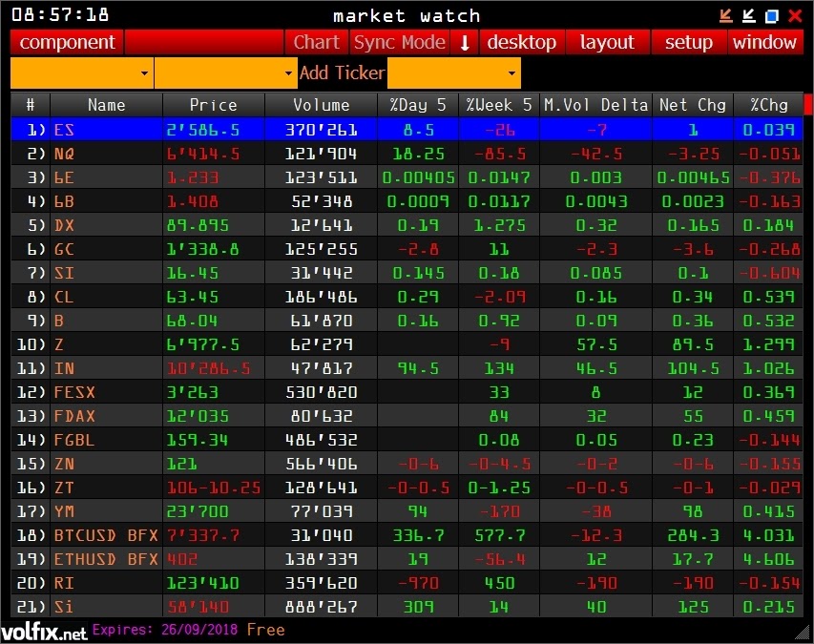Viewport: 814px width, 644px height.
Task: Toggle Sync Mode
Action: point(399,42)
